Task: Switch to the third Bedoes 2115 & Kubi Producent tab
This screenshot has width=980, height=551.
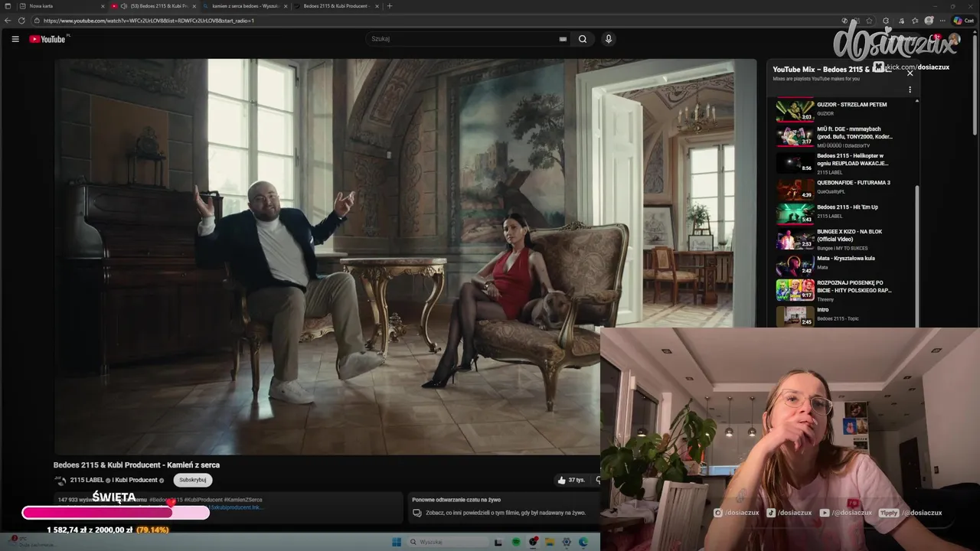Action: pos(337,6)
